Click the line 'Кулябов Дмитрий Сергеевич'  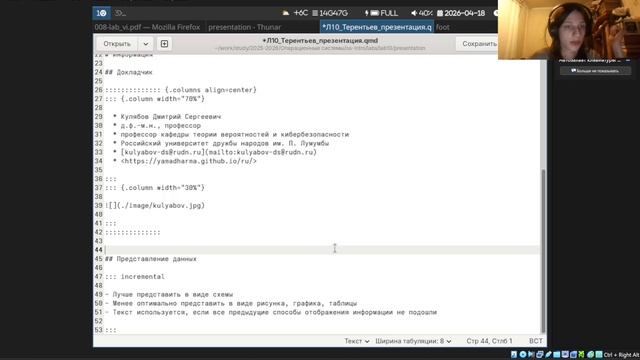167,117
